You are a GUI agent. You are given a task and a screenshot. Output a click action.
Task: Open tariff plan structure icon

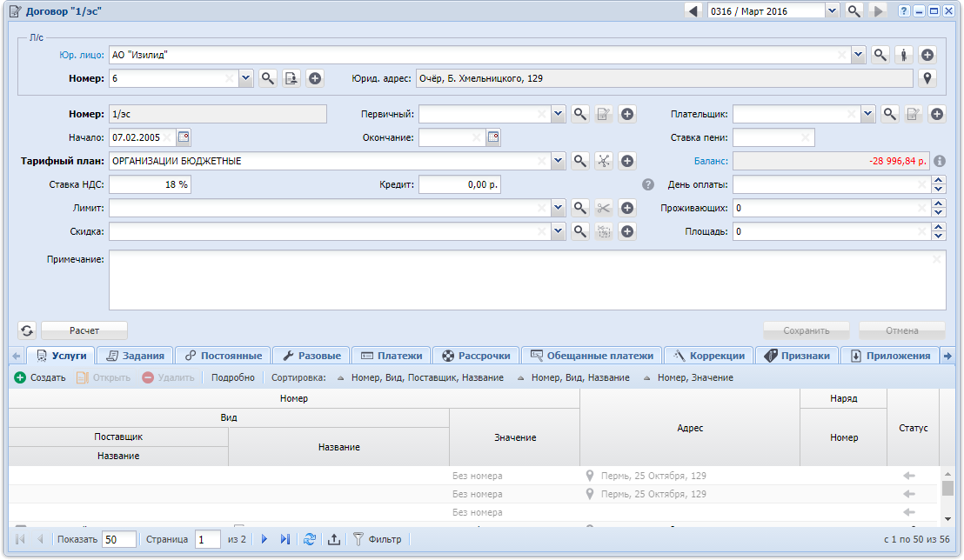604,161
